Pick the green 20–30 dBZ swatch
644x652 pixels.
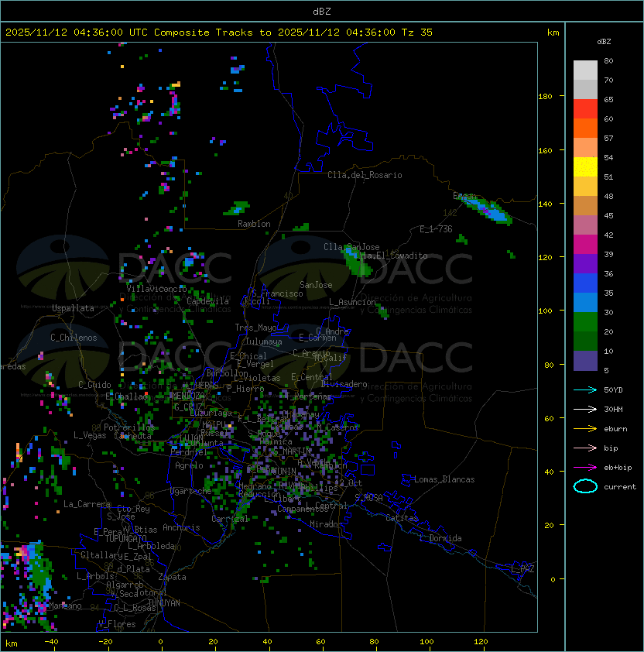585,322
